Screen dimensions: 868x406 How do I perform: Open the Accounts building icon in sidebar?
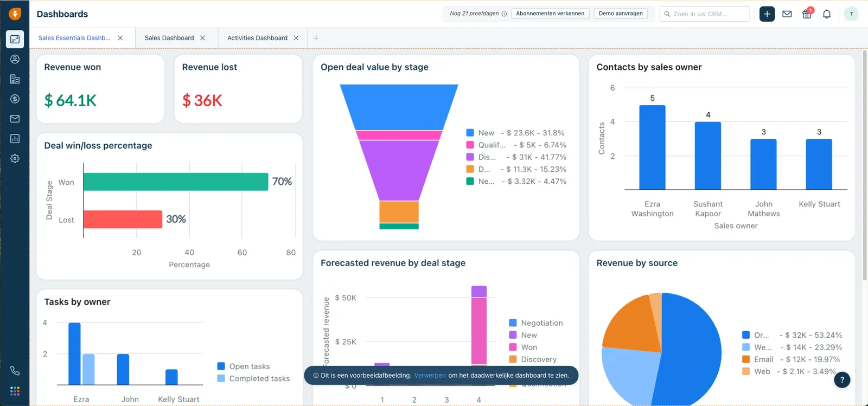click(x=15, y=79)
